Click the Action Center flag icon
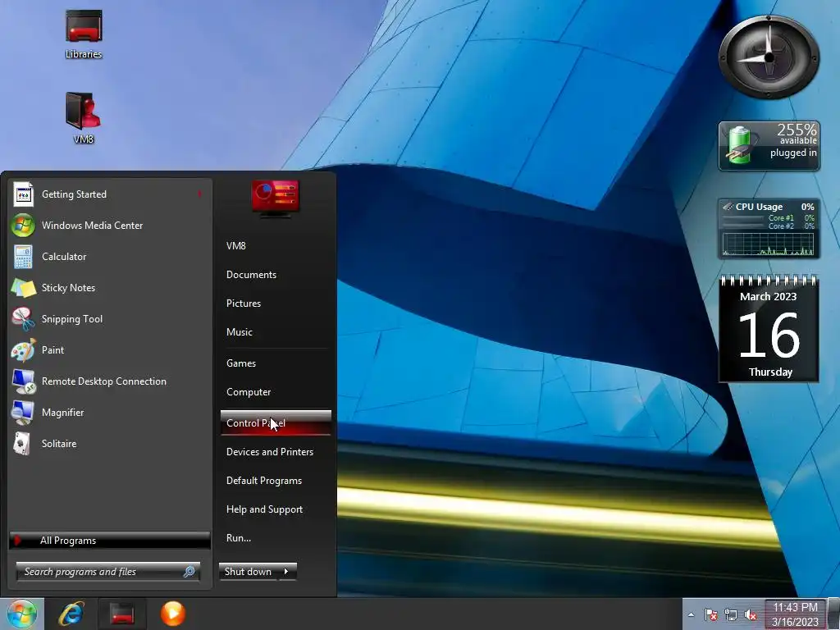This screenshot has height=630, width=840. (x=711, y=615)
